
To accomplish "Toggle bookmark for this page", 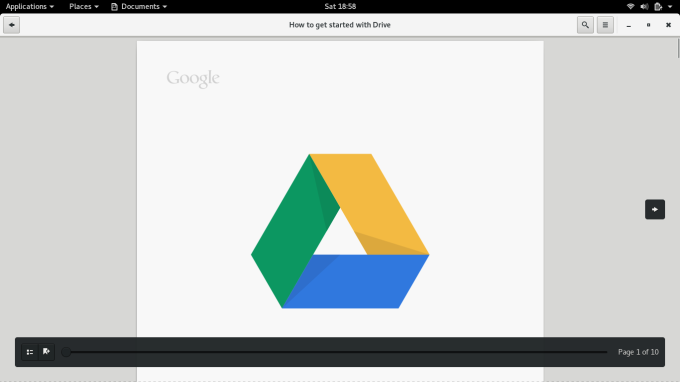I will tap(46, 352).
